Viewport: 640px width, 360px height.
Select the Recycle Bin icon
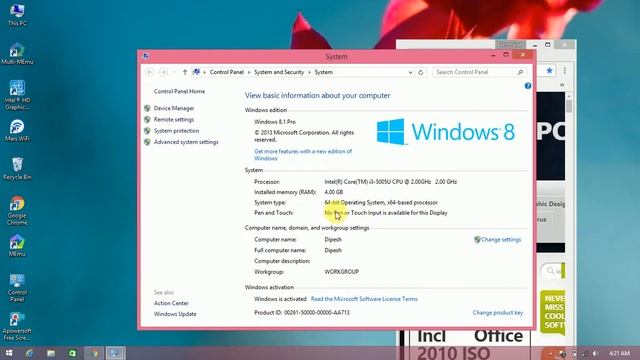[x=17, y=168]
